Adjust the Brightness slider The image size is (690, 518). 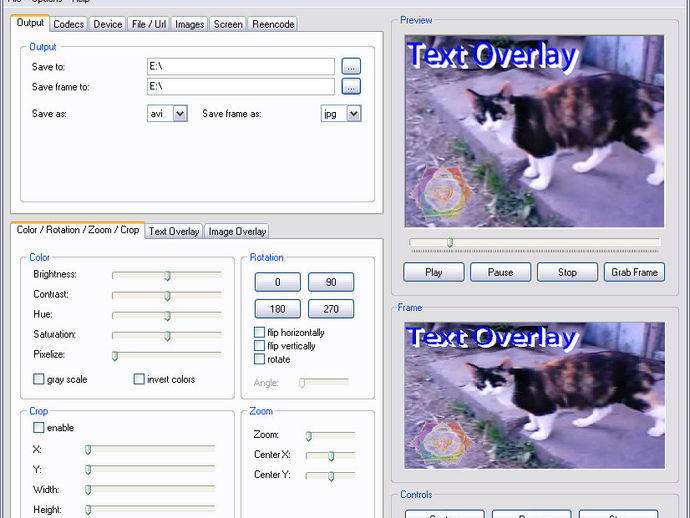click(167, 275)
